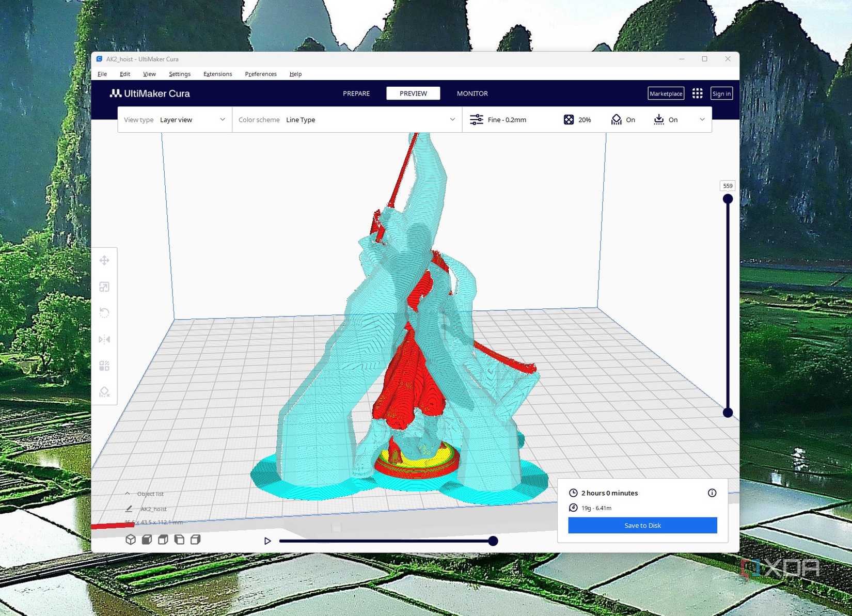
Task: Open per-model settings tool
Action: 105,366
